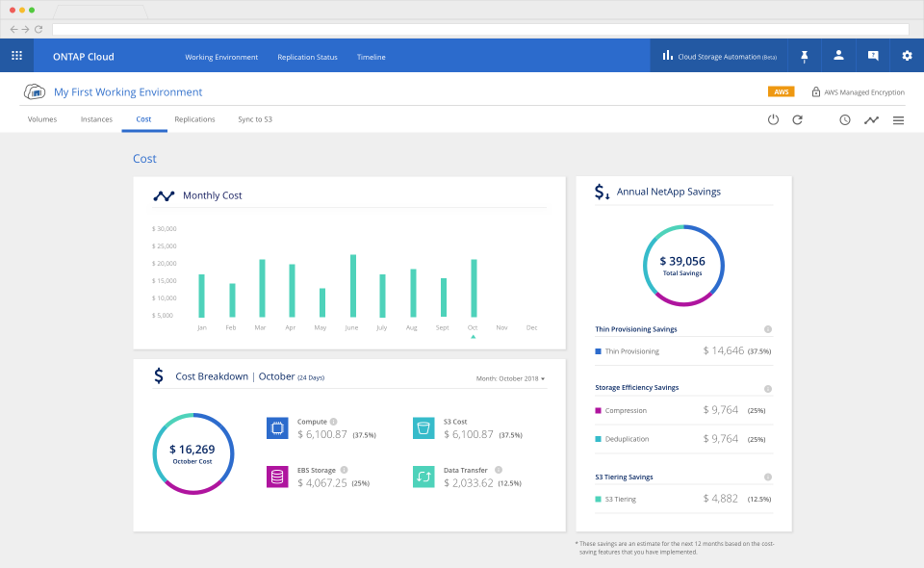Screen dimensions: 924x568
Task: Switch to the Replications tab
Action: (x=195, y=119)
